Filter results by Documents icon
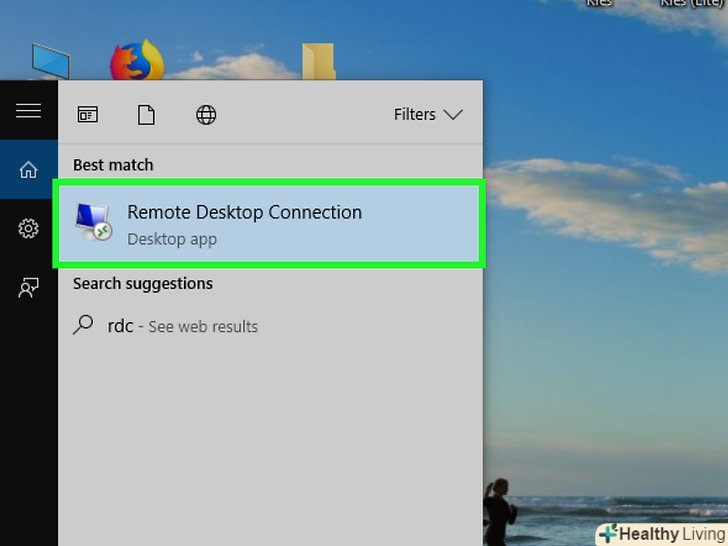The width and height of the screenshot is (728, 546). coord(146,115)
